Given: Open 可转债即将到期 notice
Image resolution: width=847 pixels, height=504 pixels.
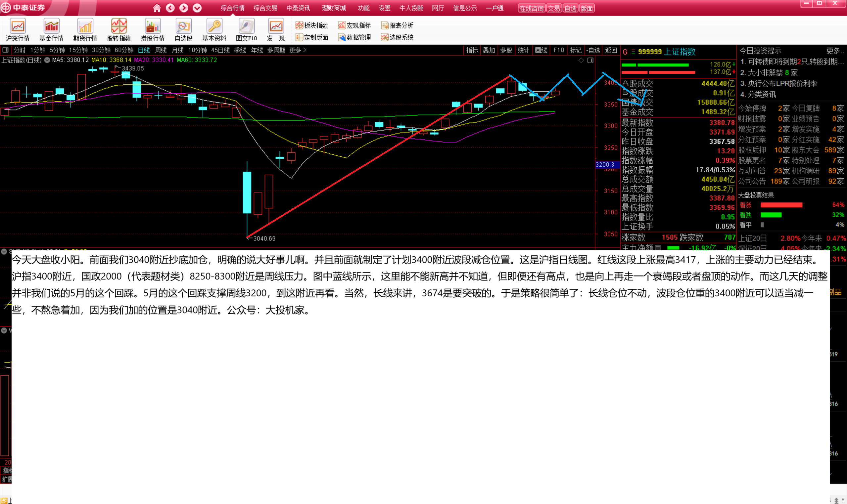Looking at the screenshot, I should pos(792,62).
